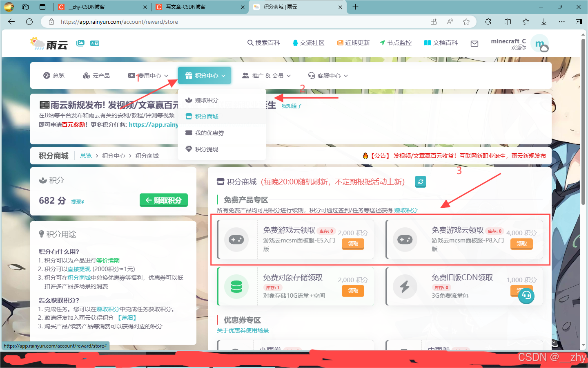The width and height of the screenshot is (588, 368).
Task: Open the tab actions menu icon
Action: pos(42,7)
